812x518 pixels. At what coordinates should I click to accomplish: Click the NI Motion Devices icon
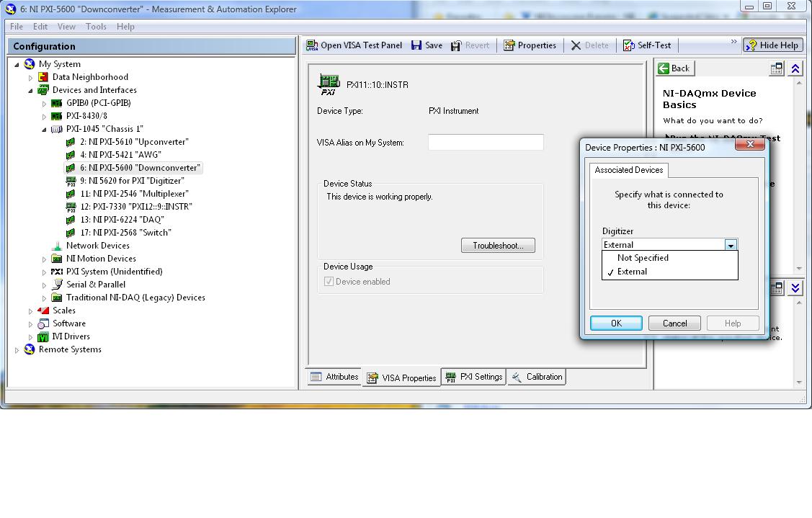tap(57, 259)
